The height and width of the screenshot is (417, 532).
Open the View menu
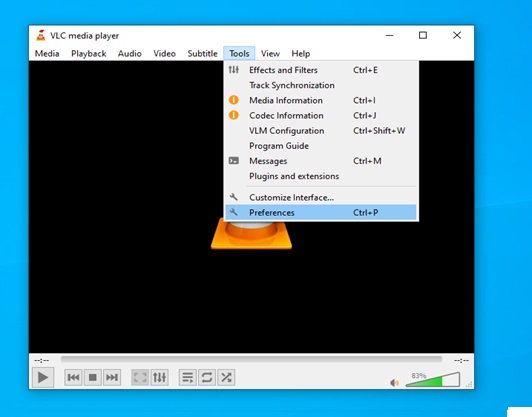[270, 54]
